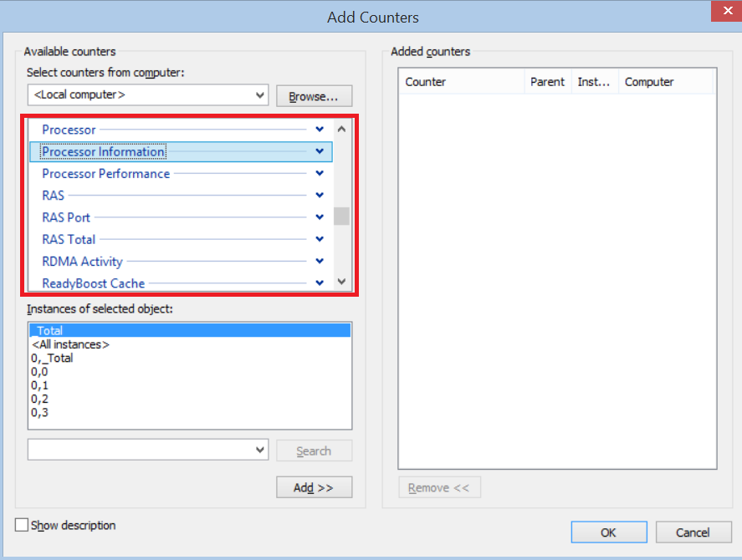Select the <All instances> entry
The image size is (742, 560).
click(70, 344)
